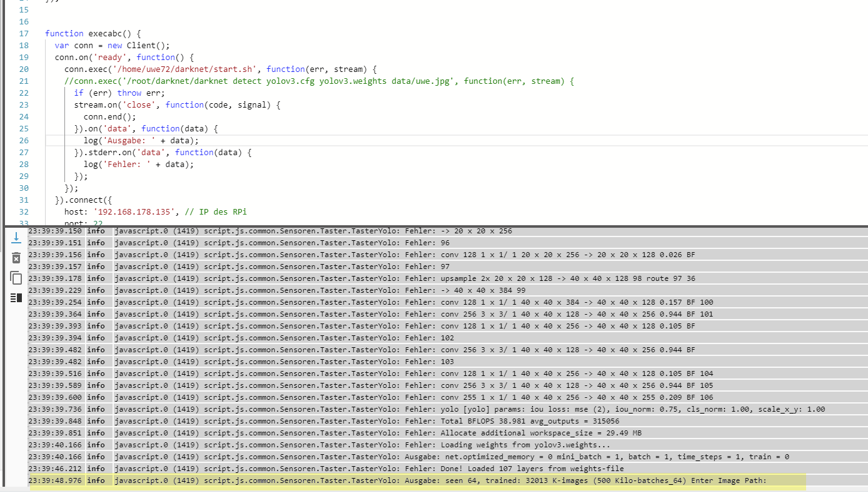Viewport: 868px width, 503px height.
Task: Copy log contents using the copy icon
Action: click(16, 278)
